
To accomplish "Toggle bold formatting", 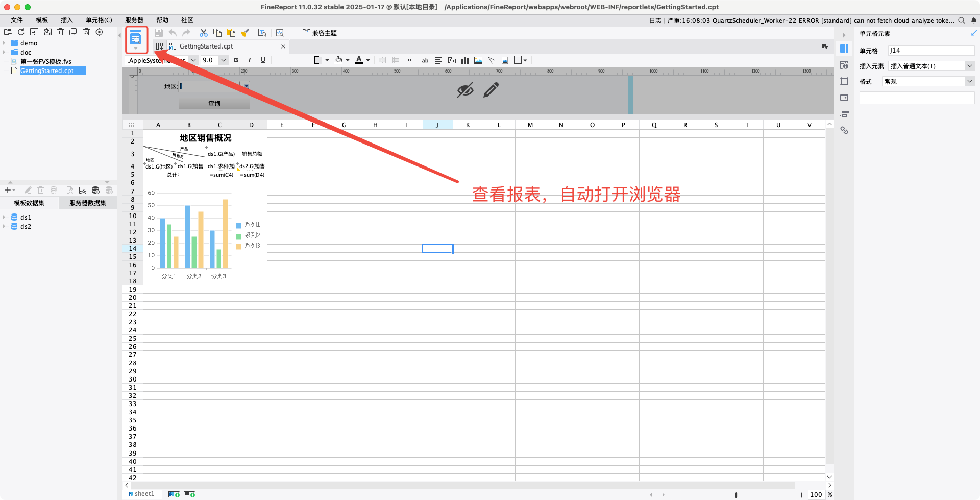I will click(236, 60).
